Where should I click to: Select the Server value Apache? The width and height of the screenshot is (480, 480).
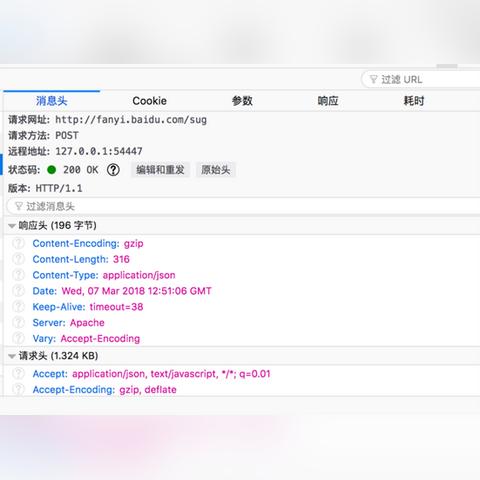87,323
